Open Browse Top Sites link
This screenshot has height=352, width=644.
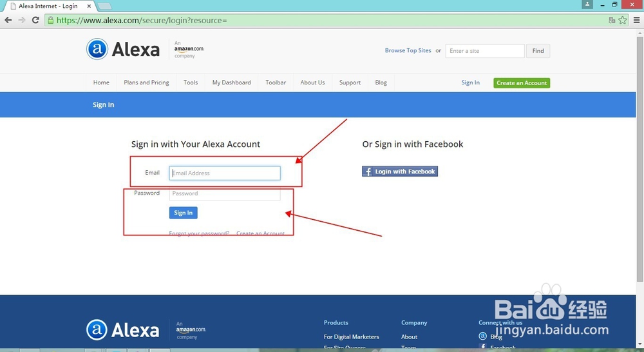pos(408,50)
